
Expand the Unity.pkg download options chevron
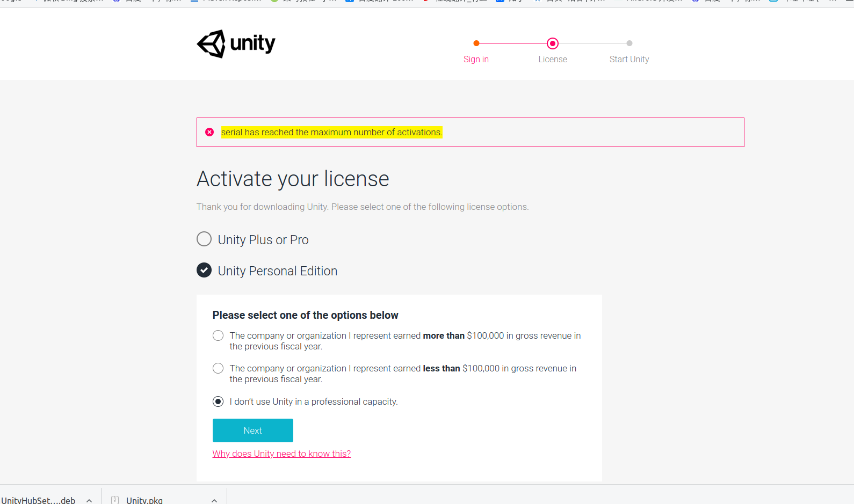(x=214, y=499)
